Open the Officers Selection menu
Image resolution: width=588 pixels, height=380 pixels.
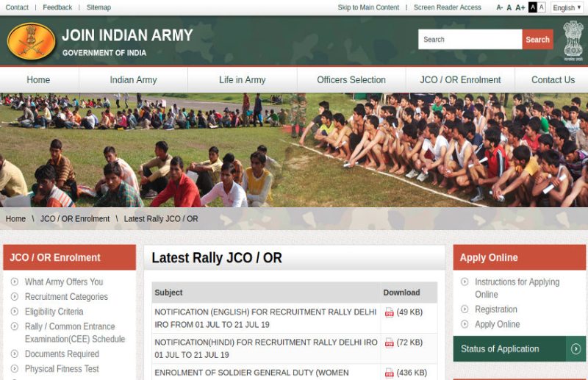(351, 80)
